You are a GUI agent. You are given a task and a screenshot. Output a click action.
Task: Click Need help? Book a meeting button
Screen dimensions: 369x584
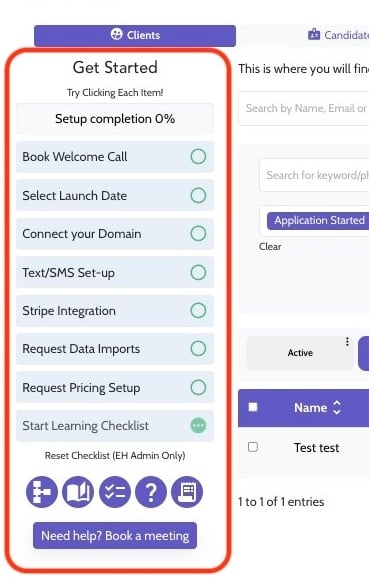point(115,536)
